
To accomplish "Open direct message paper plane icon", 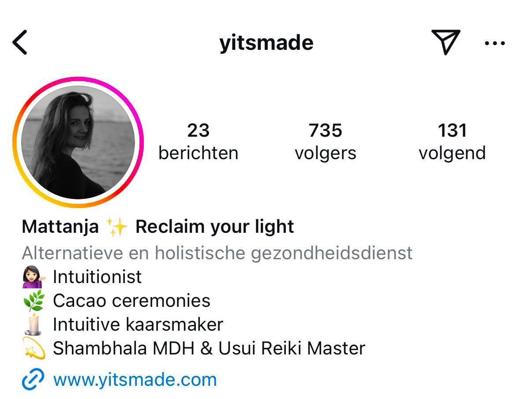I will pos(446,42).
